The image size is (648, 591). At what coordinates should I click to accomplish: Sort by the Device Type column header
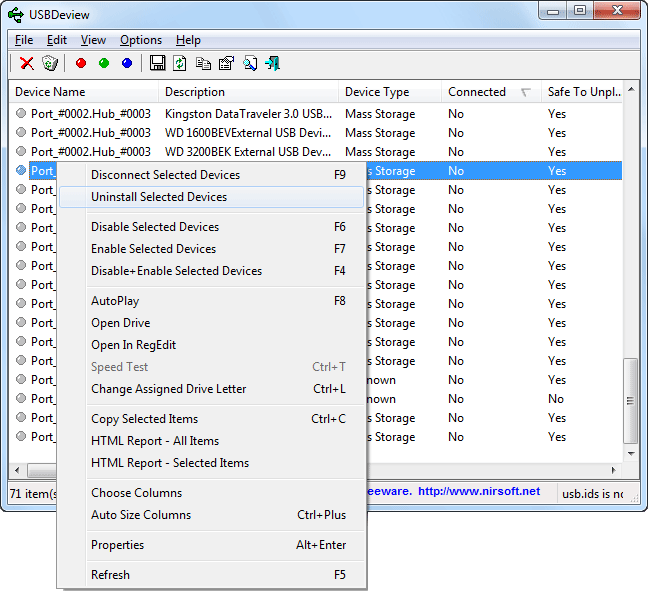click(377, 92)
